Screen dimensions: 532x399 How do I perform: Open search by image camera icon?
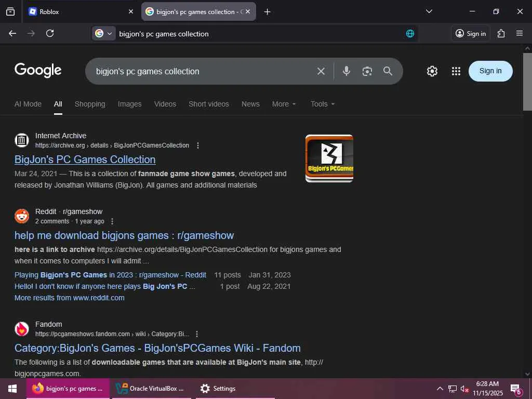[367, 71]
